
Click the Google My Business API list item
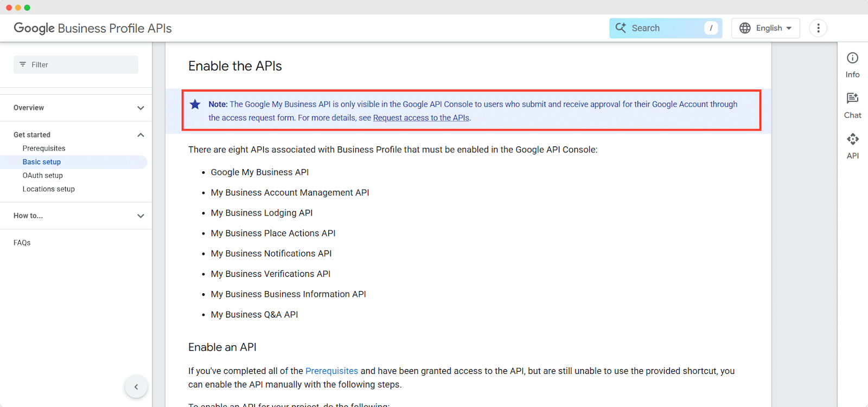[x=260, y=172]
